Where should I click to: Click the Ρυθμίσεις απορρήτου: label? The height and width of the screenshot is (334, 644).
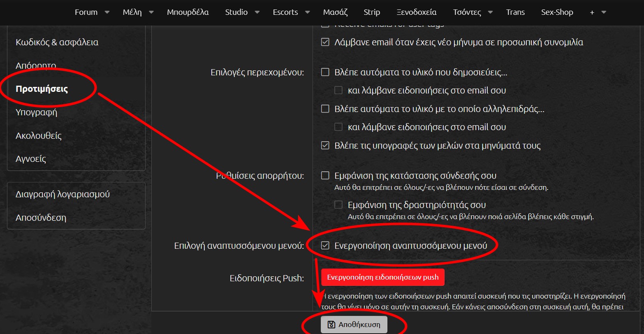(x=260, y=176)
